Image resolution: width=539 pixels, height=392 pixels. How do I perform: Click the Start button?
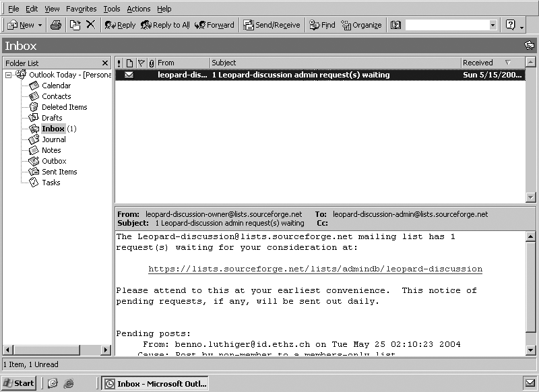(19, 383)
